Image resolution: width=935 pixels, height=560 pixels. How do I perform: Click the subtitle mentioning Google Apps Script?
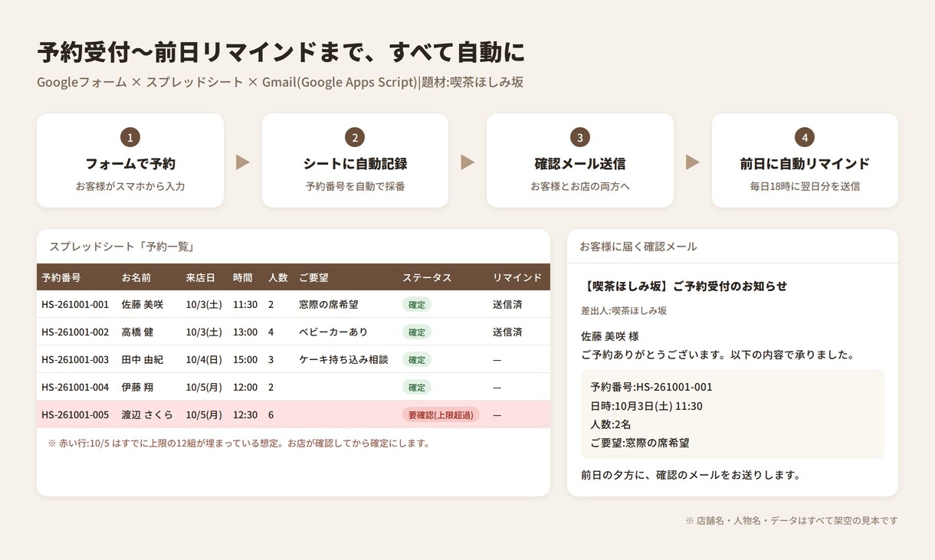click(x=280, y=82)
